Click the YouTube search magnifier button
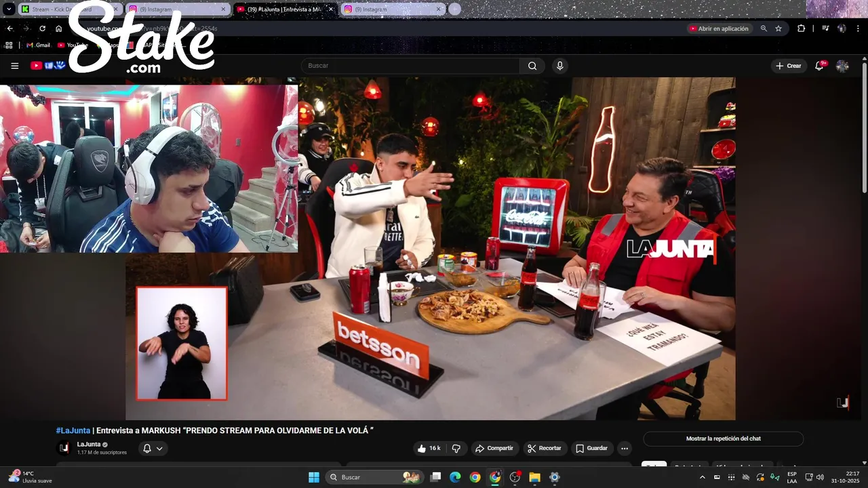 click(x=532, y=66)
